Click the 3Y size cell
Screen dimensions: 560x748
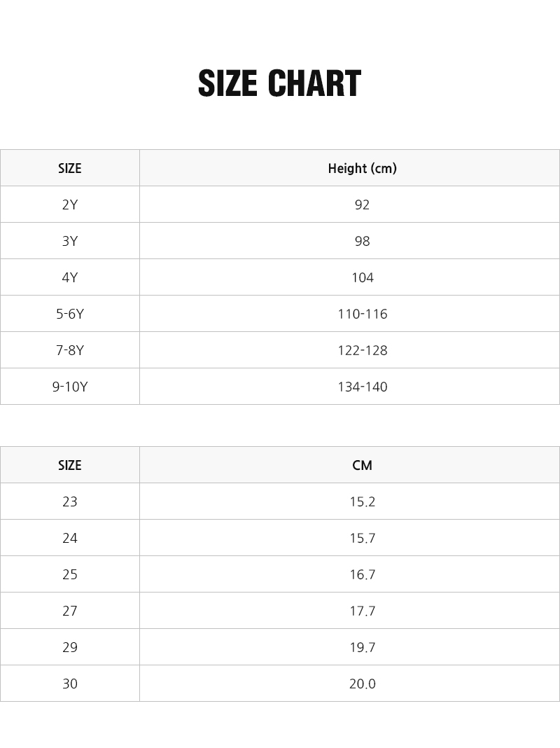coord(70,241)
